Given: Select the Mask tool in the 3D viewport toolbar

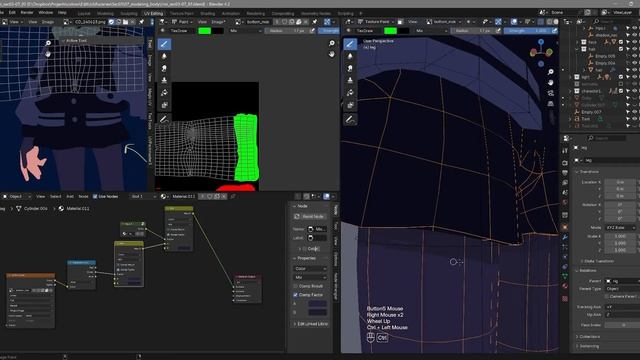Looking at the screenshot, I should 350,105.
